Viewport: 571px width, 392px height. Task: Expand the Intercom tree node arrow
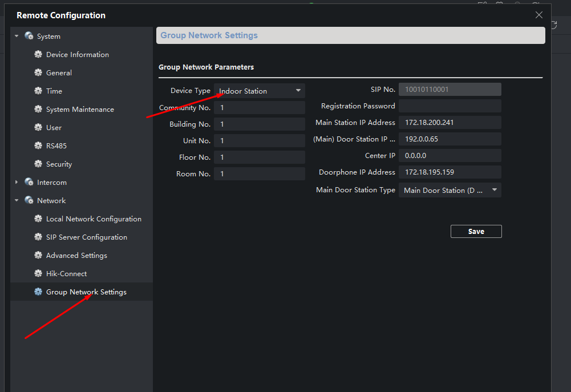click(x=17, y=182)
